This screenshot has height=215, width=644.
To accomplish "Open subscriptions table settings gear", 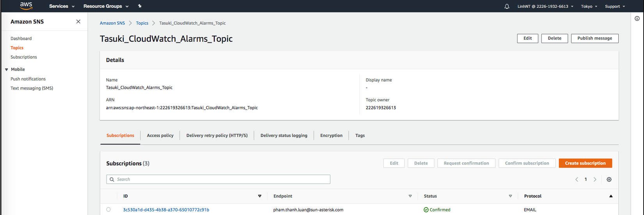I will point(609,179).
